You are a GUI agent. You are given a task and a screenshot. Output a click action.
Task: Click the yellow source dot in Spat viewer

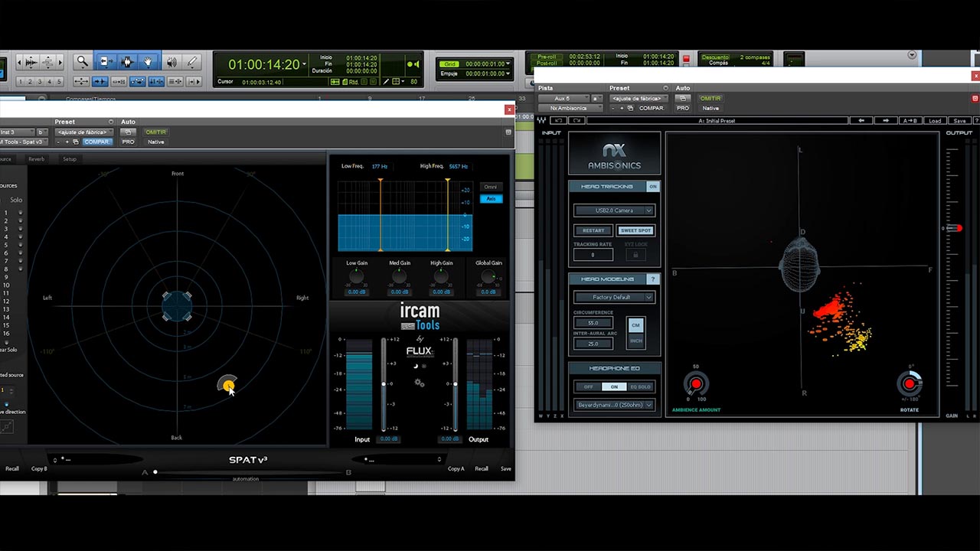[227, 385]
